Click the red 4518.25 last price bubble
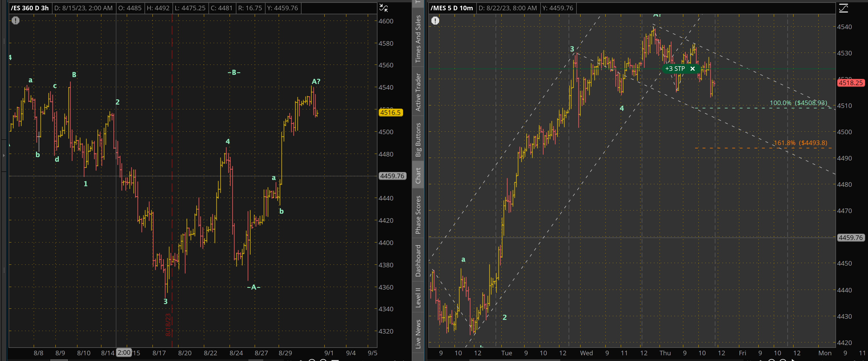The image size is (868, 361). (x=851, y=83)
